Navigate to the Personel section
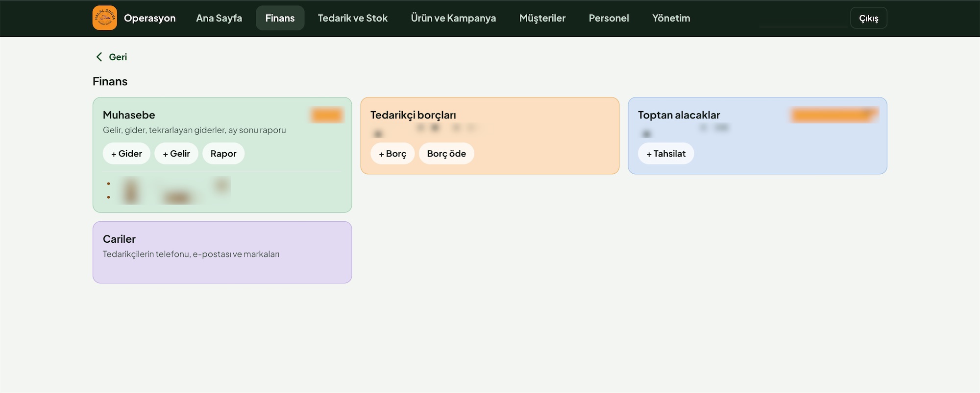Viewport: 980px width, 393px height. click(609, 18)
